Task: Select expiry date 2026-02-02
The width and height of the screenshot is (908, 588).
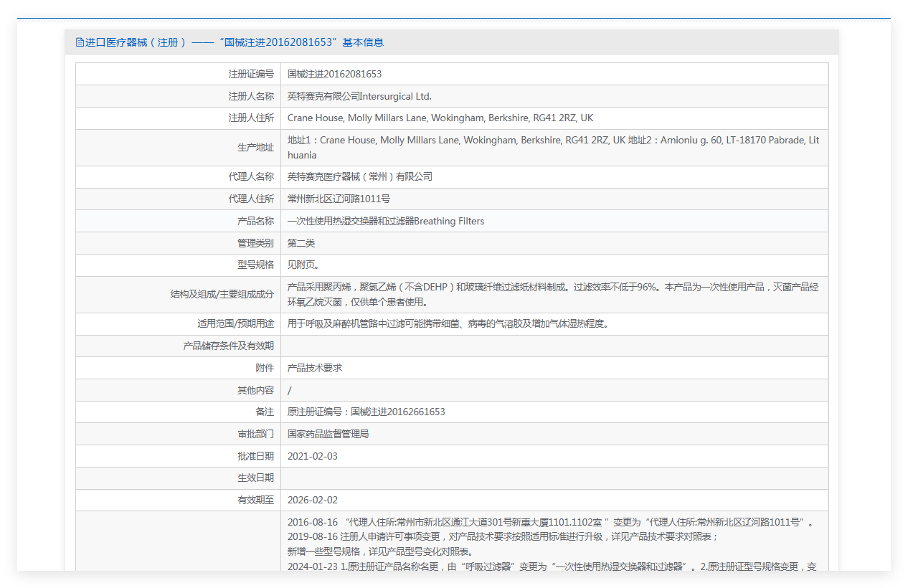Action: coord(313,501)
